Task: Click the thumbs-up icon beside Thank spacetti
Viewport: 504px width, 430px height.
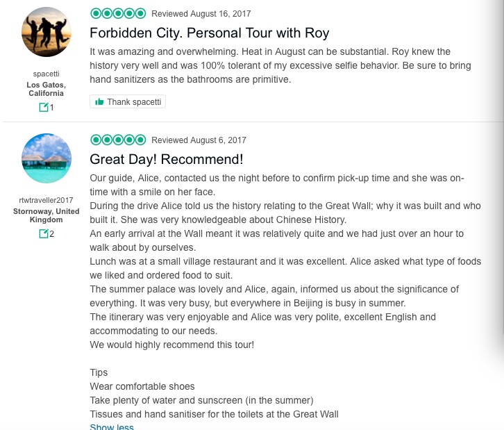Action: coord(99,102)
